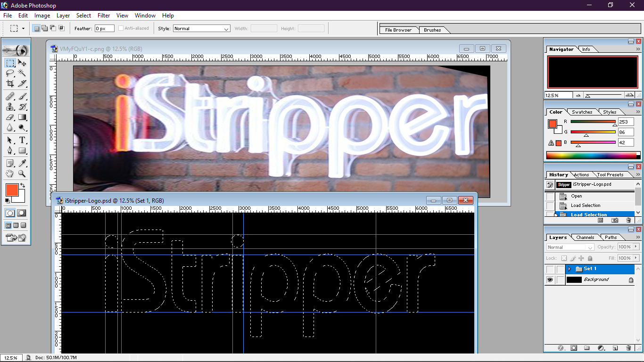Open the Fill slider arrow in Layers

point(636,258)
